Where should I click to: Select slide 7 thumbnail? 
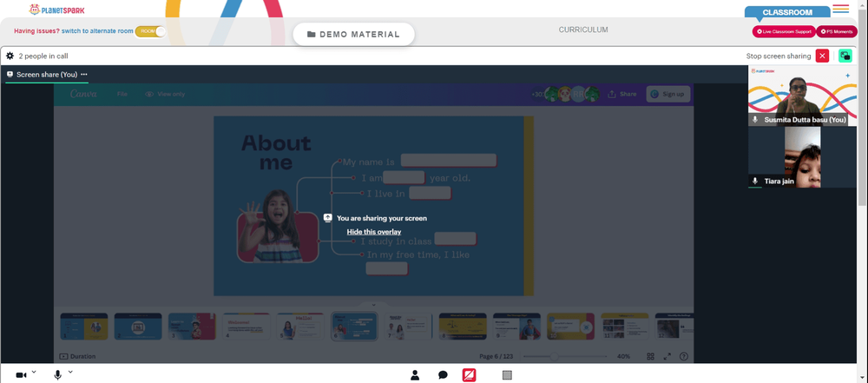tap(409, 327)
